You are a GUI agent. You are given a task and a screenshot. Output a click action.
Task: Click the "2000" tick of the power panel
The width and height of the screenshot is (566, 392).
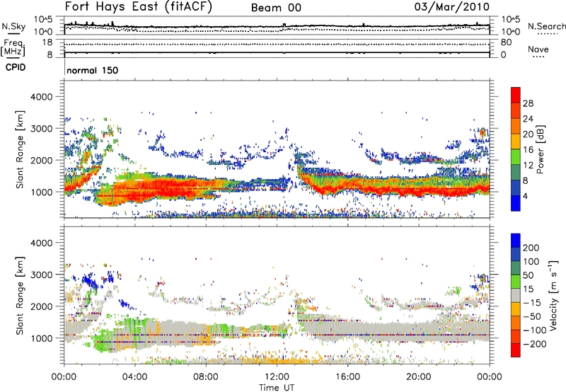point(42,160)
